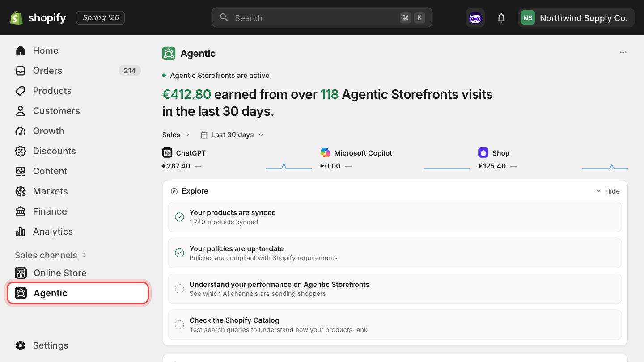Open the Sidekick assistant avatar icon
644x362 pixels.
tap(475, 18)
